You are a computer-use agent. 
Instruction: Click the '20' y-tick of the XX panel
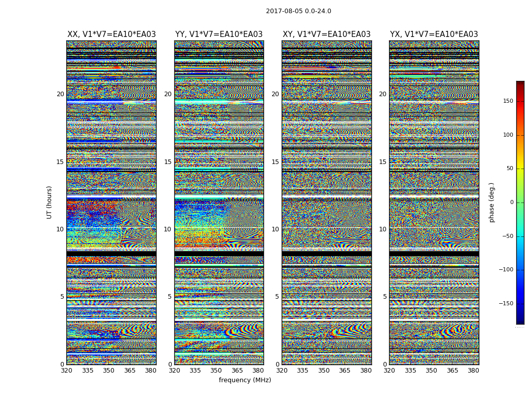click(60, 94)
